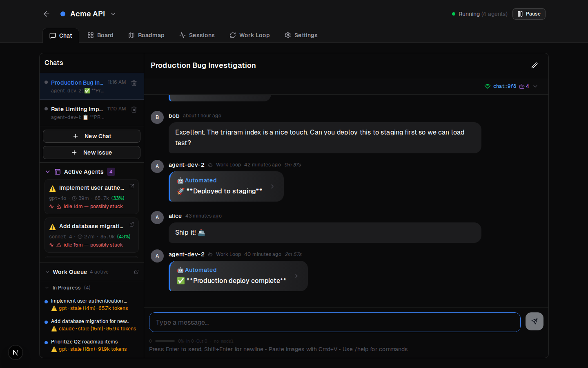
Task: Send message with the paper plane icon
Action: click(x=534, y=321)
